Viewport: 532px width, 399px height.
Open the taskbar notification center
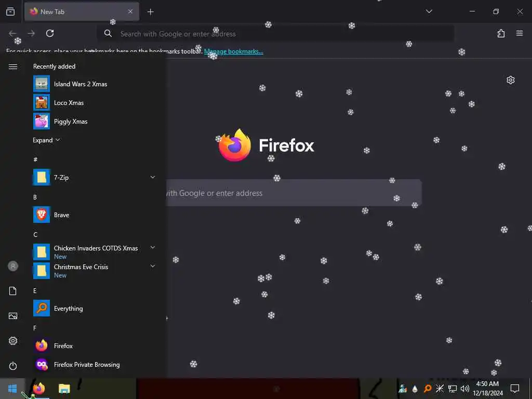pyautogui.click(x=515, y=389)
